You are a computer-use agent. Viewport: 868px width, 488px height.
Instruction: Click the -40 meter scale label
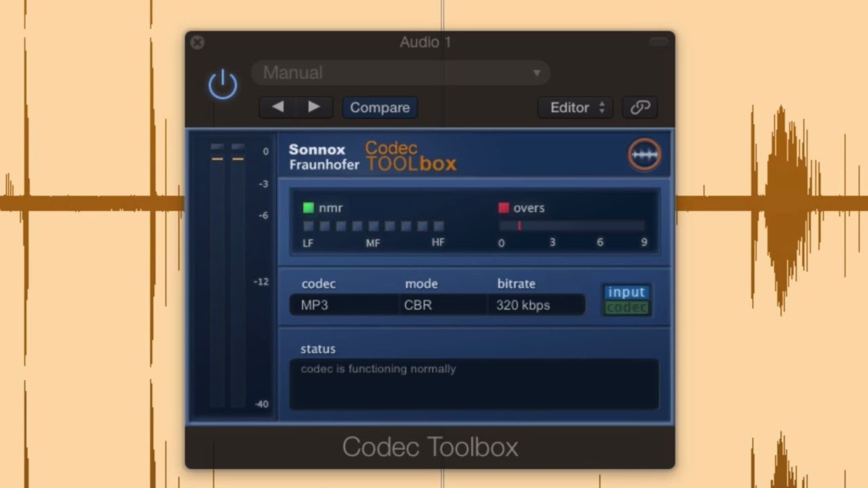(x=261, y=404)
